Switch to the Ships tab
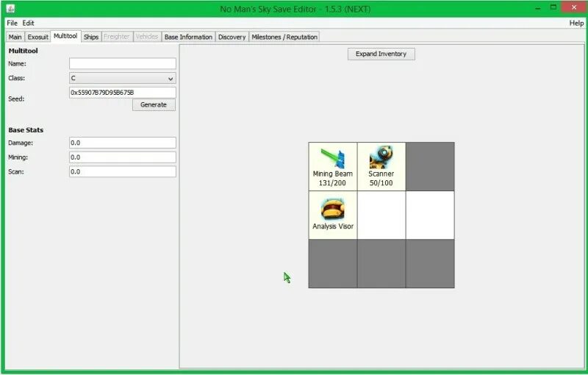The height and width of the screenshot is (375, 588). pyautogui.click(x=91, y=37)
